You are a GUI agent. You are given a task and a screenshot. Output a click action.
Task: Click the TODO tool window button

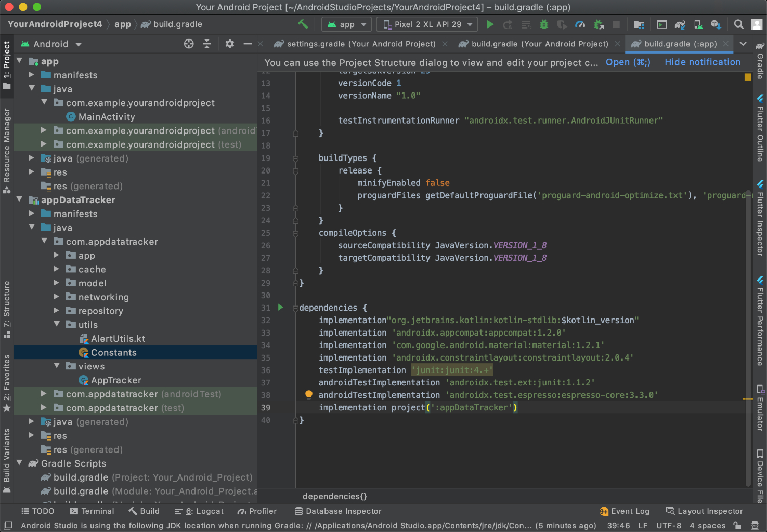coord(37,511)
